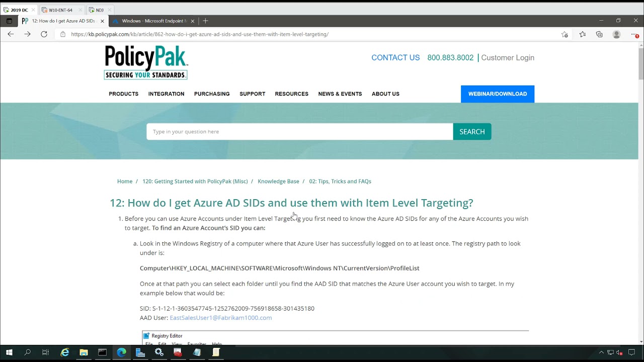Go to Home breadcrumb

[125, 182]
